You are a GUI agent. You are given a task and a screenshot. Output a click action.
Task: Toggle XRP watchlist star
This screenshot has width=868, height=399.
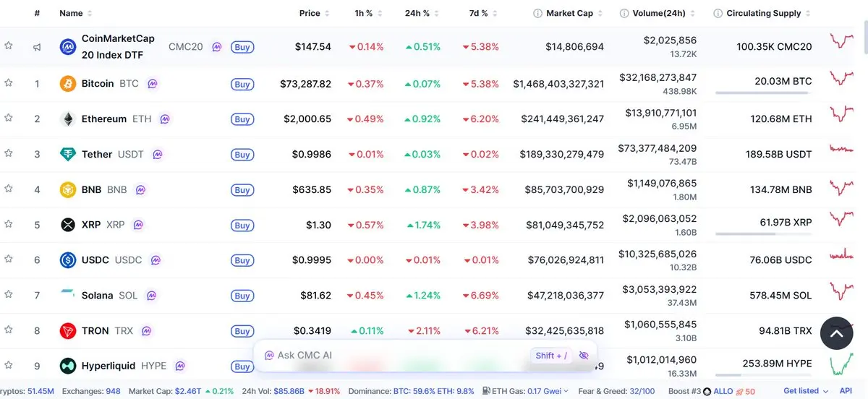(9, 223)
